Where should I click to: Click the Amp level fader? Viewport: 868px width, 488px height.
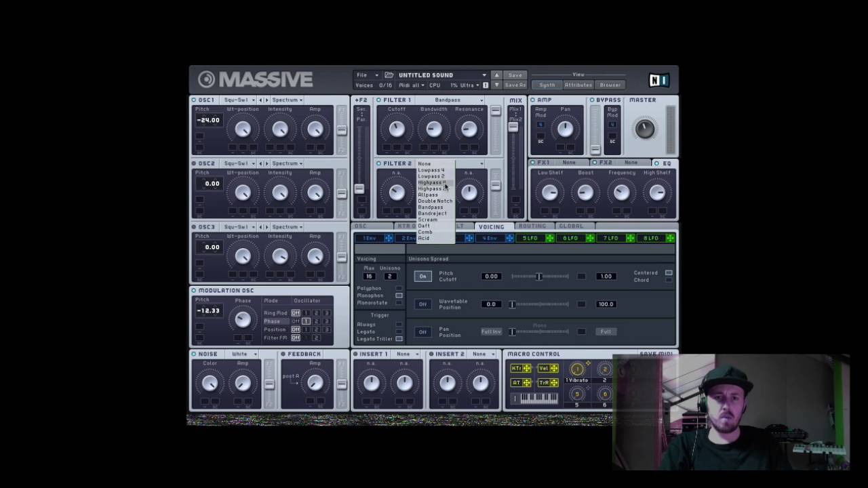[595, 149]
